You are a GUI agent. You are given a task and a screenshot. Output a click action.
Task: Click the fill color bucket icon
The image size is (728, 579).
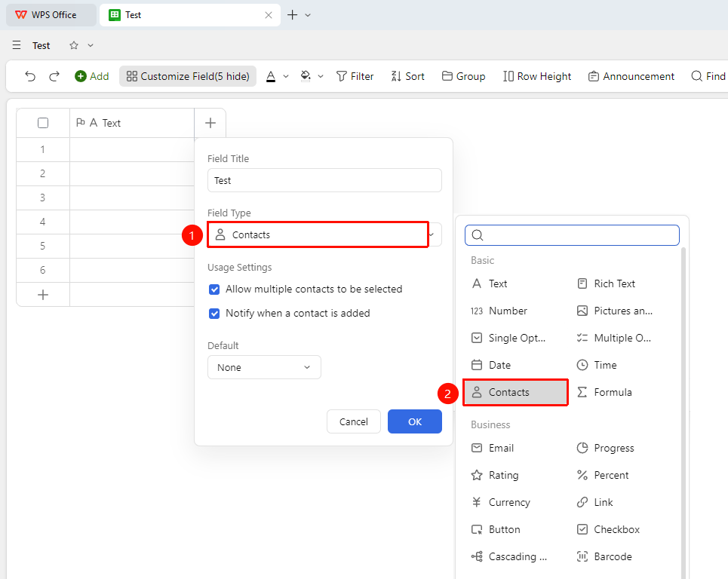point(306,76)
